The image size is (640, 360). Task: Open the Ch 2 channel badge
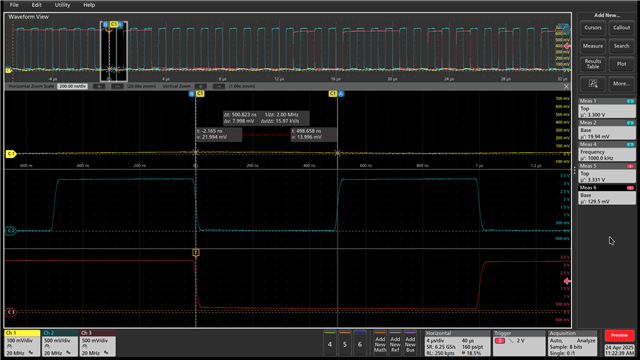coord(60,343)
